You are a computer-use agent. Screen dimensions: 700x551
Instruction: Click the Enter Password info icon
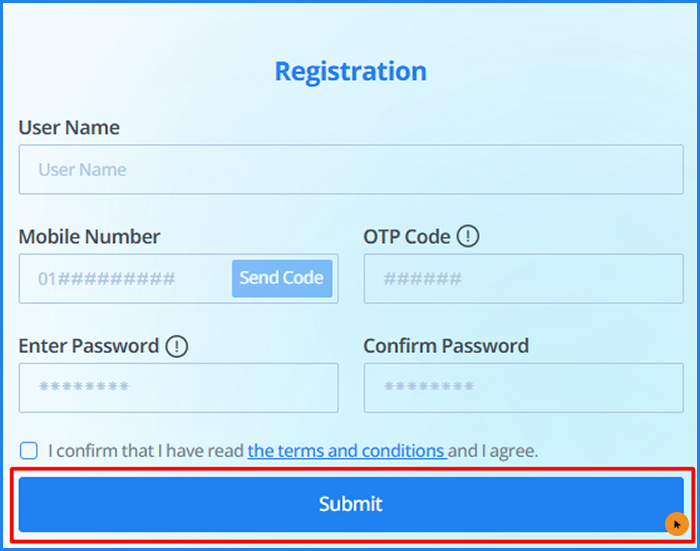pyautogui.click(x=176, y=346)
